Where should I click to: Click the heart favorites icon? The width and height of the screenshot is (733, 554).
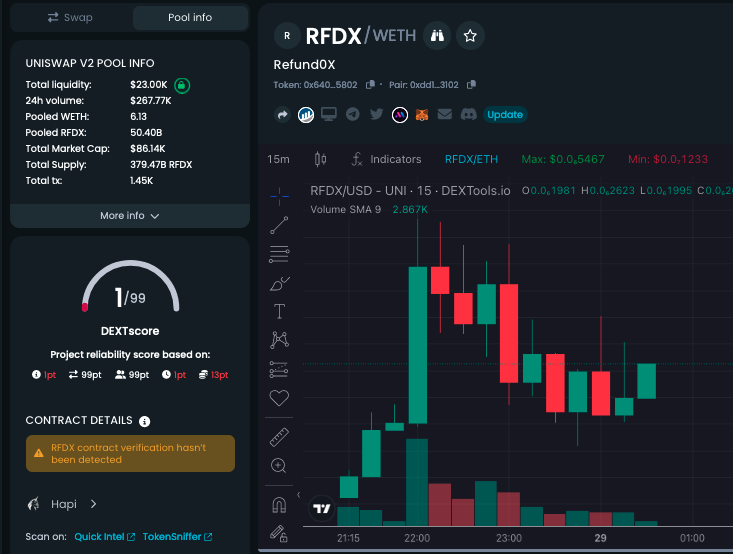pos(279,398)
